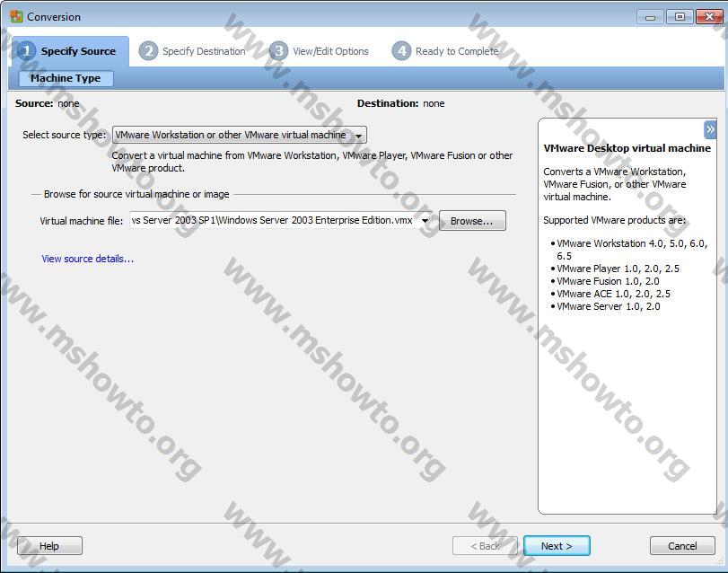Click the Conversion app icon in title bar
Viewport: 728px width, 573px height.
(x=16, y=16)
